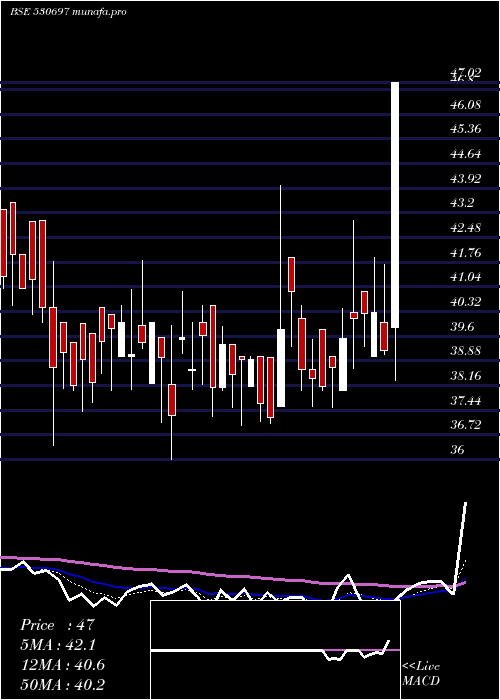Click the tall white breakout candle
Screen dimensions: 500x700
[395, 205]
